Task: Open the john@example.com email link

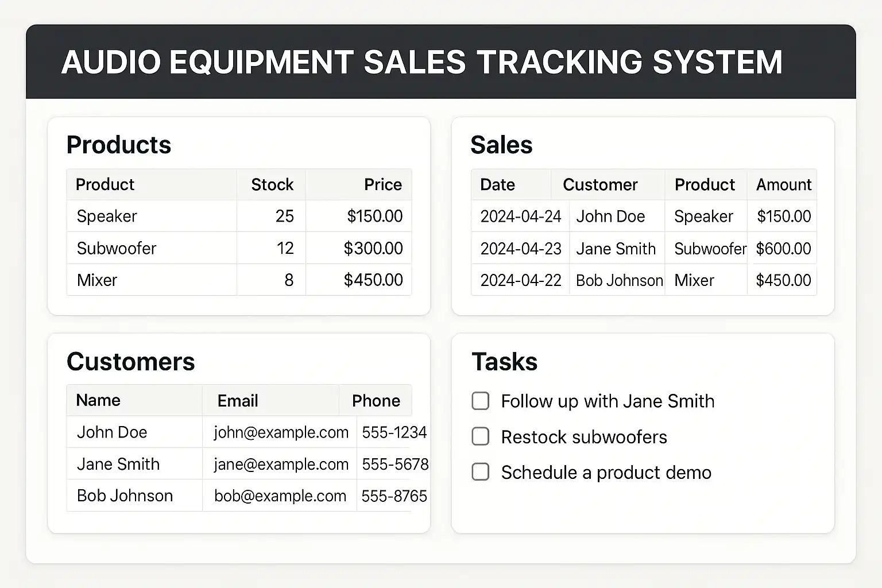Action: pos(281,432)
